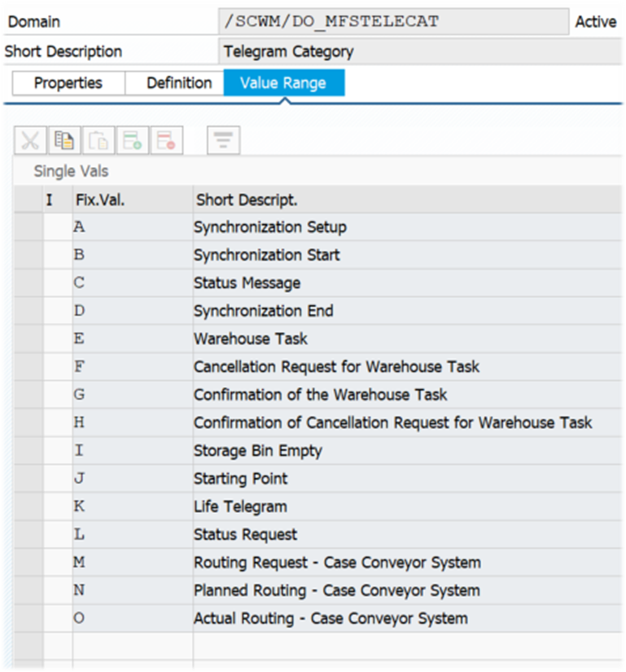Click the Copy toolbar icon

[64, 140]
